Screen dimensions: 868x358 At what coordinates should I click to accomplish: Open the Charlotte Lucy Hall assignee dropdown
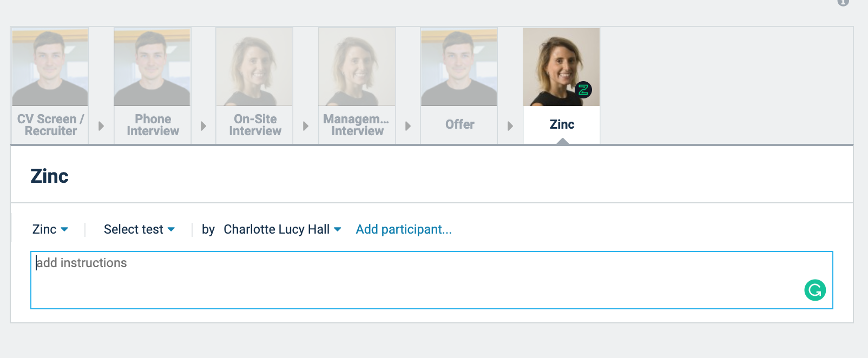pos(282,229)
